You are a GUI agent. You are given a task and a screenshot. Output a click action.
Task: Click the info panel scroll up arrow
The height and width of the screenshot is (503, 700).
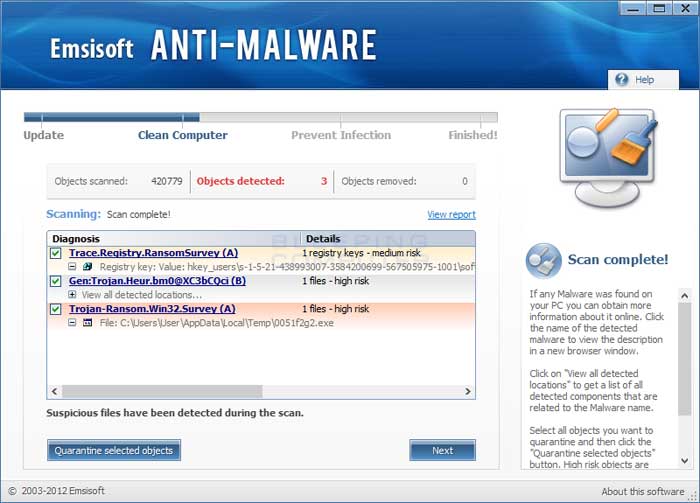(684, 295)
